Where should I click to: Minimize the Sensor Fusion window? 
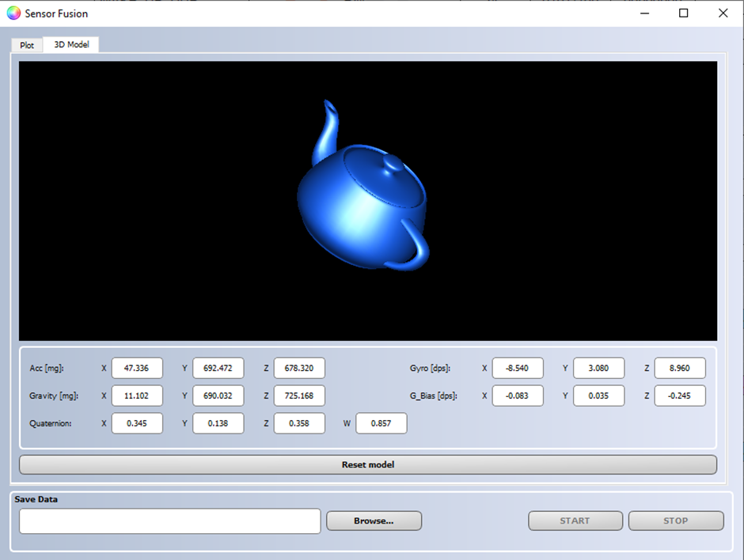(x=644, y=13)
